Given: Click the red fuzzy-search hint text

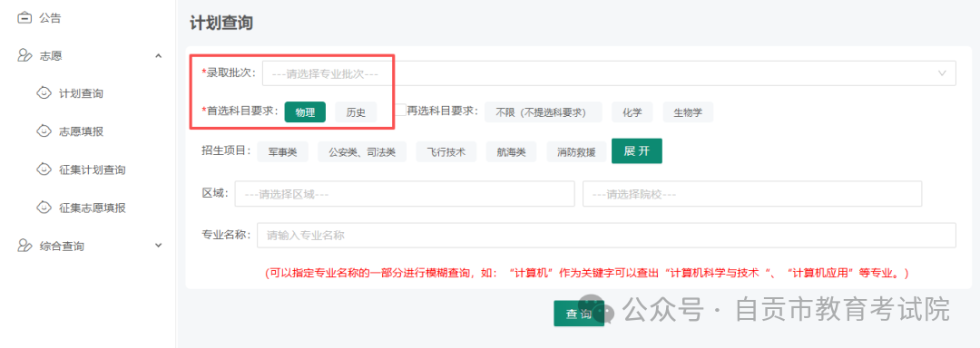Looking at the screenshot, I should click(x=587, y=273).
